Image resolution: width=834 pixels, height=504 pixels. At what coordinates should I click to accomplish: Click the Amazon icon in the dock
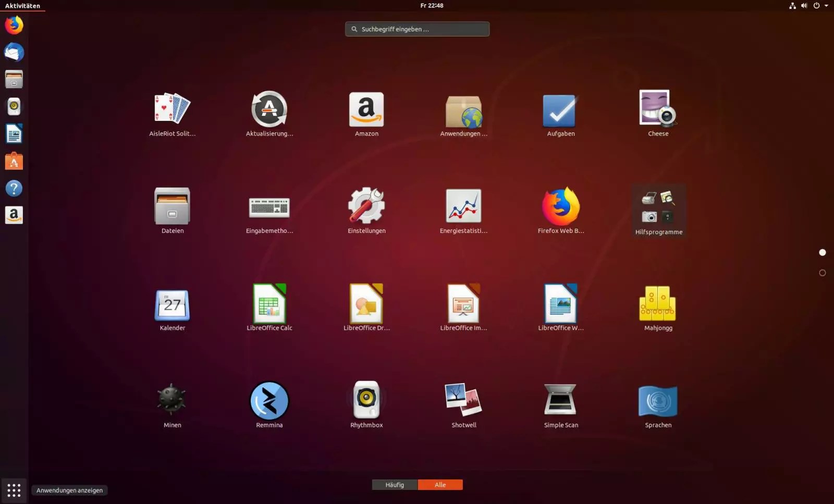click(x=14, y=215)
